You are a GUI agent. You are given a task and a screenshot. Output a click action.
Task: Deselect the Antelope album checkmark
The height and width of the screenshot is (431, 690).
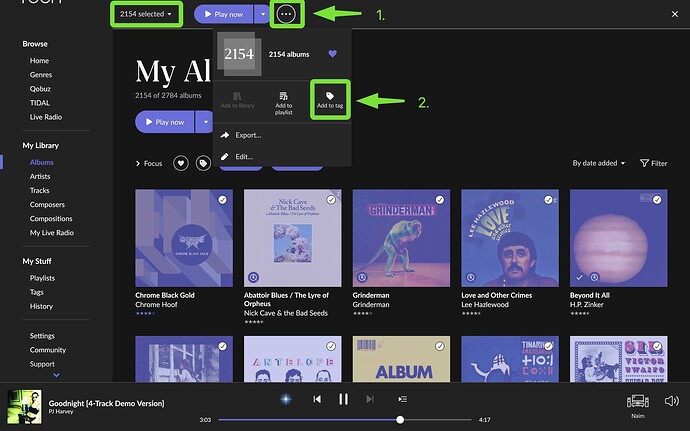click(x=331, y=346)
